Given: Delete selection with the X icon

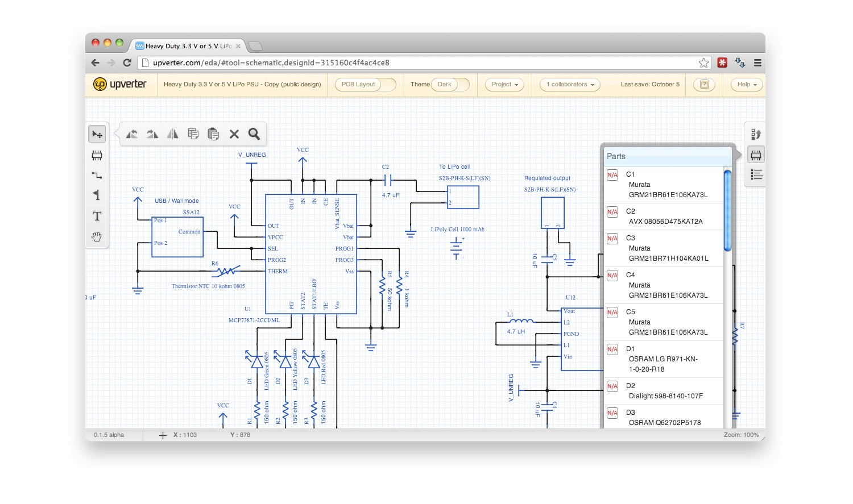Looking at the screenshot, I should (x=234, y=134).
